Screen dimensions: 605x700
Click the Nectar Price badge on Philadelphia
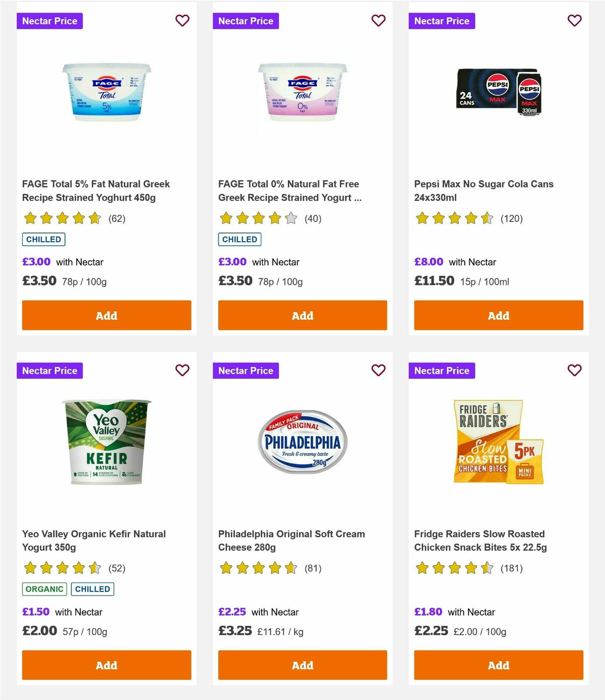246,371
